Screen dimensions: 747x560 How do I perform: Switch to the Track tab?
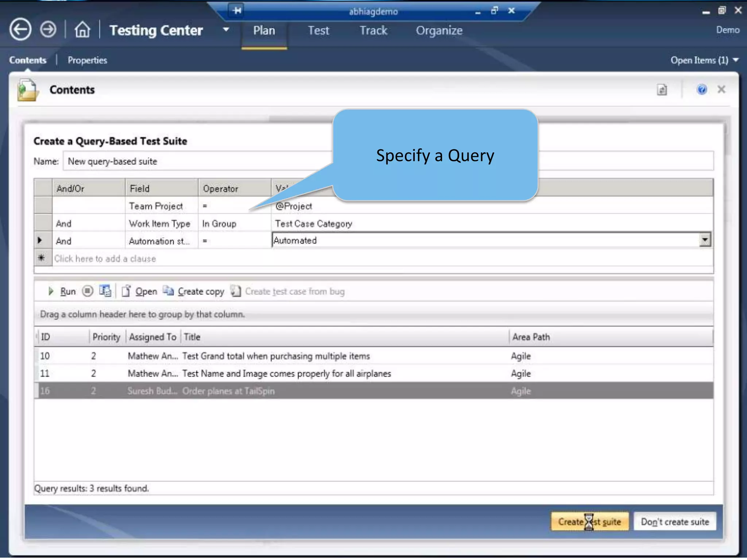coord(373,31)
